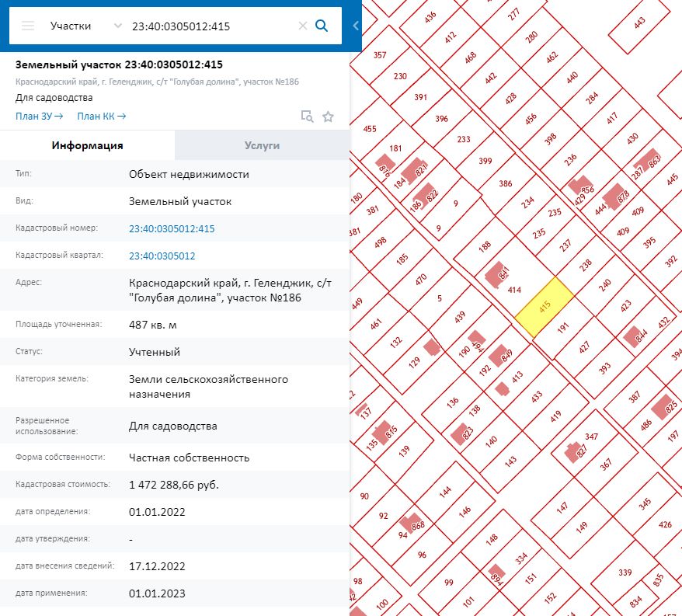Click the Частная собственность value
This screenshot has width=682, height=616.
click(x=190, y=458)
